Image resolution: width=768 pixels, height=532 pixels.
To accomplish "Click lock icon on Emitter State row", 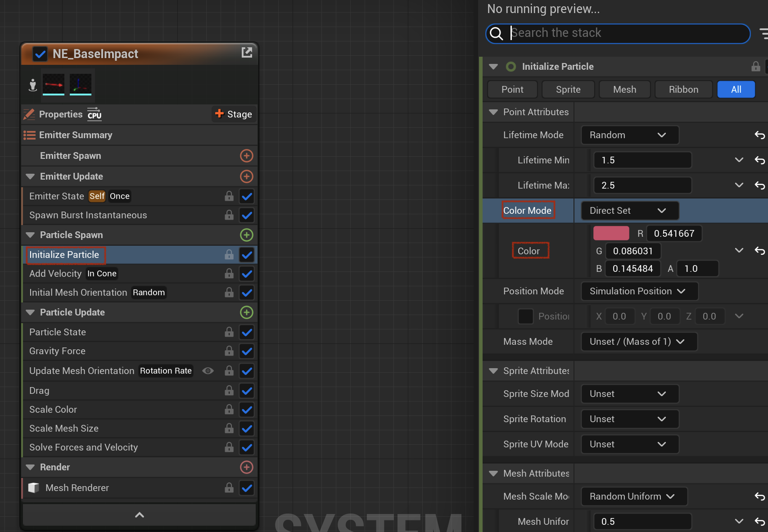I will pos(229,196).
